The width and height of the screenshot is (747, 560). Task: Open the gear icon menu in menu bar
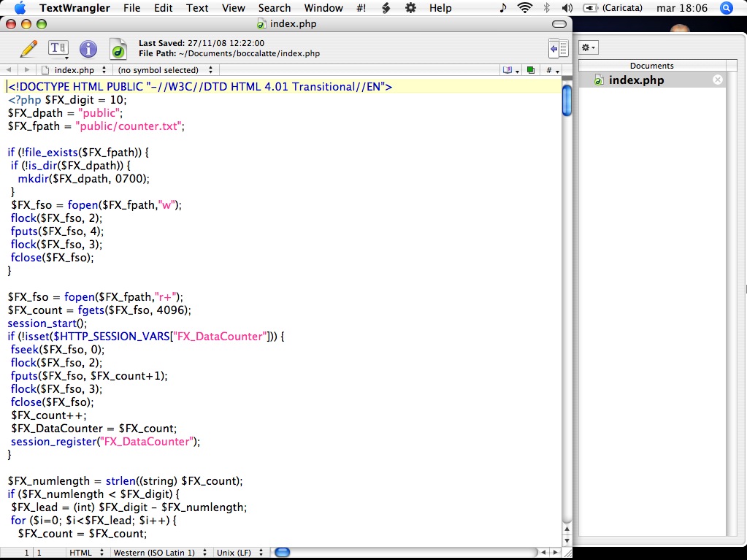[x=410, y=7]
